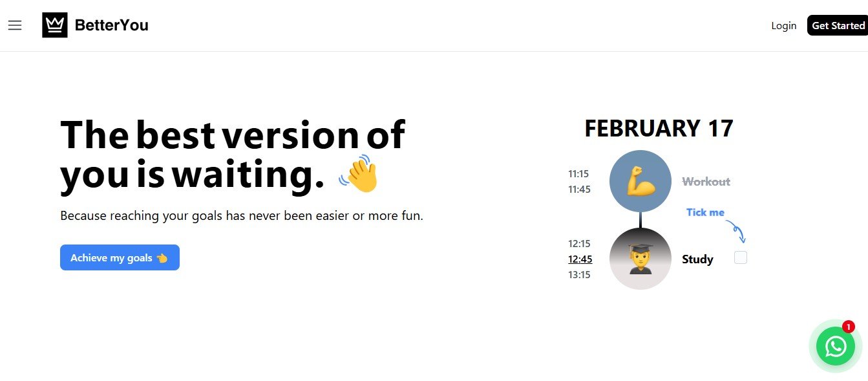The image size is (868, 381).
Task: Select the underlined 12:45 time
Action: pyautogui.click(x=580, y=259)
